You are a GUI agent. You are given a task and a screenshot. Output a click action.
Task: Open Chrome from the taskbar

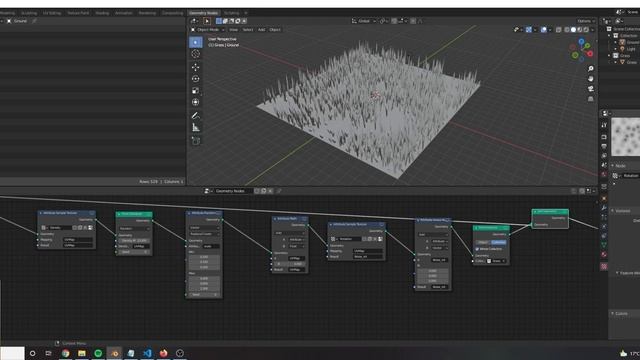pyautogui.click(x=65, y=353)
